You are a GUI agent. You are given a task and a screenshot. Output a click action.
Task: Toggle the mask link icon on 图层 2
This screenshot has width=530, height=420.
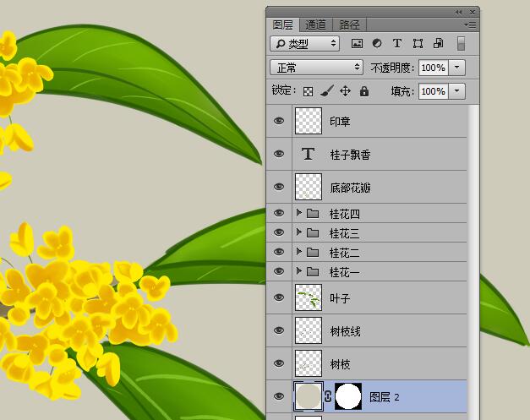pos(328,396)
